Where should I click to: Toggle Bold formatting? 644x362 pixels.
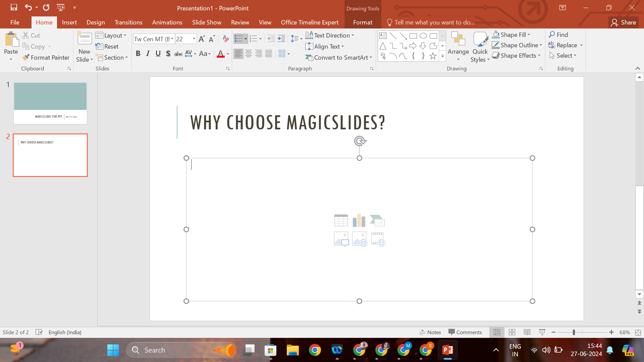pos(138,54)
